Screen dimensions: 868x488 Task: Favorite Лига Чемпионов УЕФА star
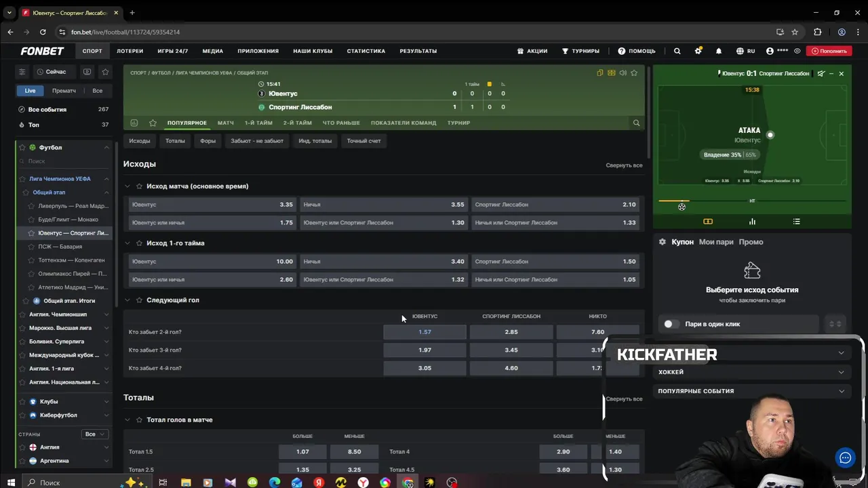(x=22, y=179)
